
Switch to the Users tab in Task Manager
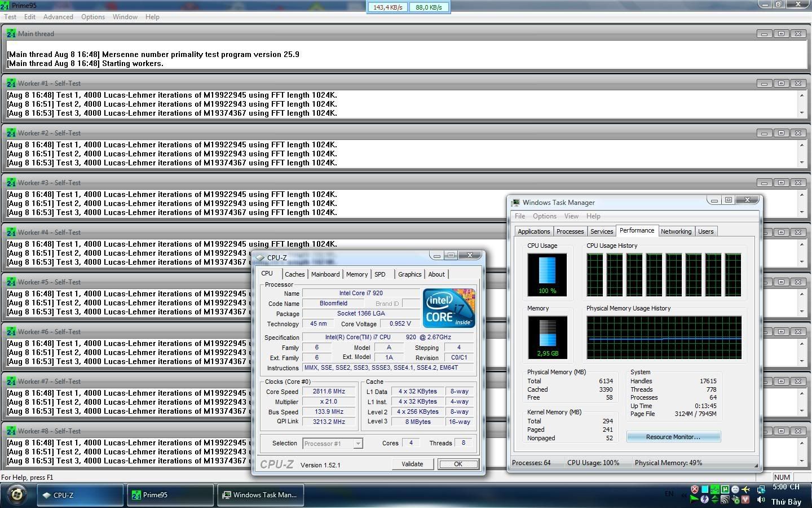tap(706, 231)
